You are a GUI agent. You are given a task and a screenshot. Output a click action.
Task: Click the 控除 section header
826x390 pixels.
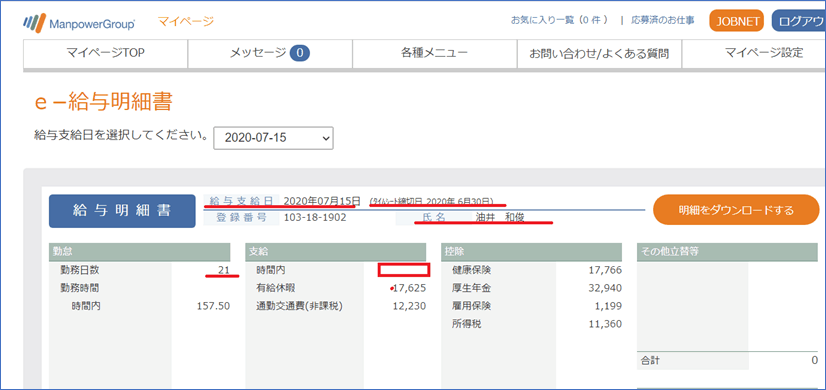tap(532, 252)
